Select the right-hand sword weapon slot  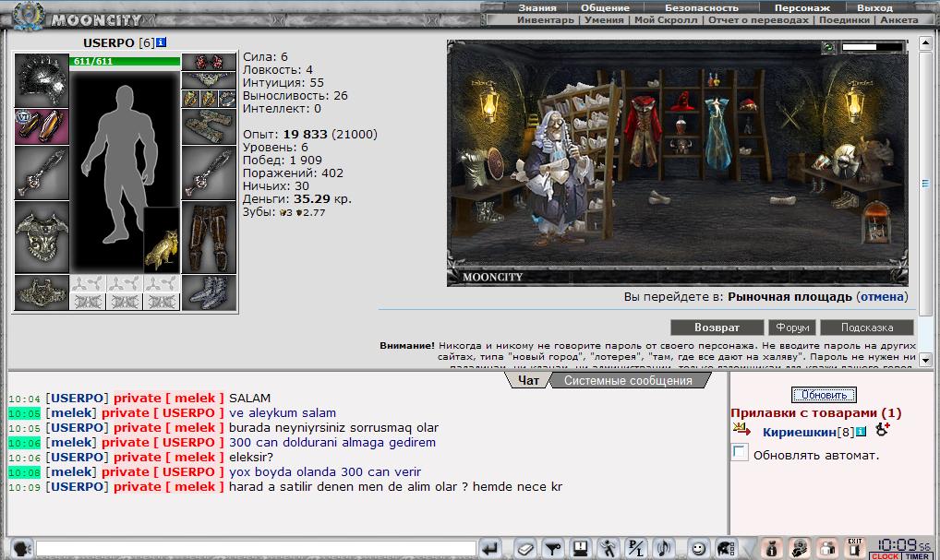(209, 173)
